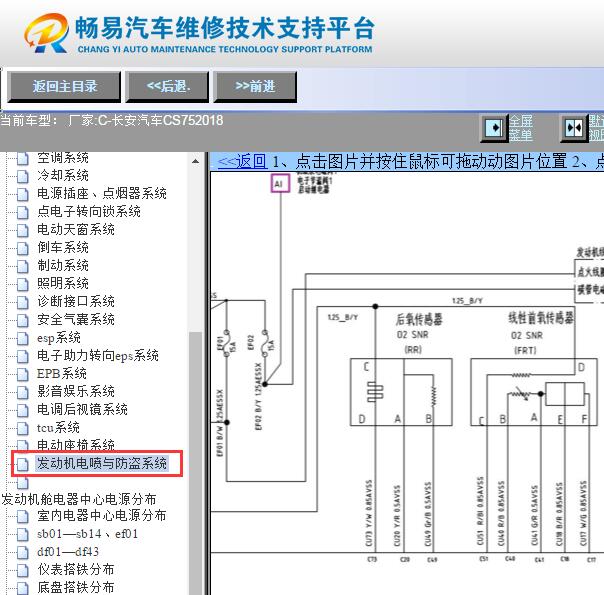The width and height of the screenshot is (604, 595).
Task: Open 电子助力转向eps系统 entry
Action: 98,355
